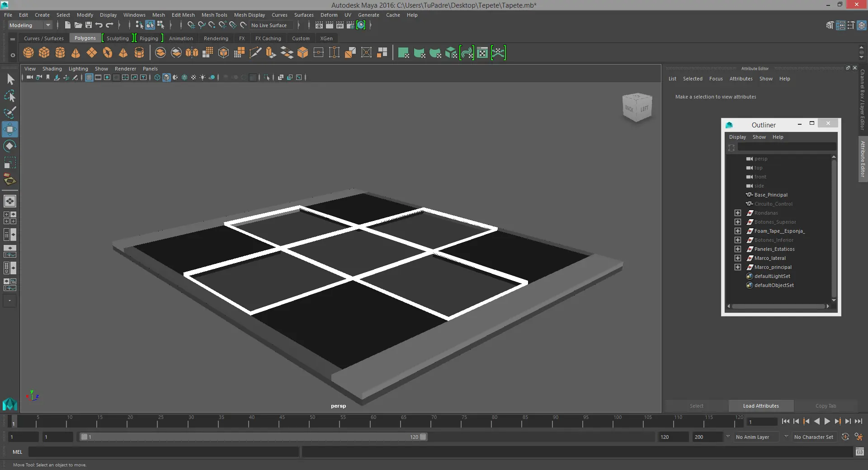This screenshot has height=470, width=868.
Task: Click the Render current frame icon
Action: coord(330,25)
